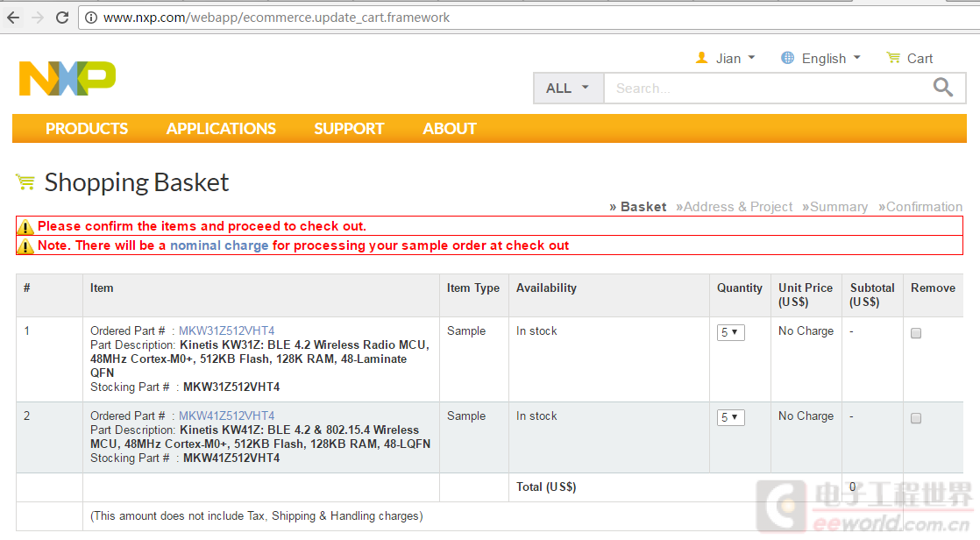Click the browser address bar URL
This screenshot has height=540, width=980.
tap(276, 18)
